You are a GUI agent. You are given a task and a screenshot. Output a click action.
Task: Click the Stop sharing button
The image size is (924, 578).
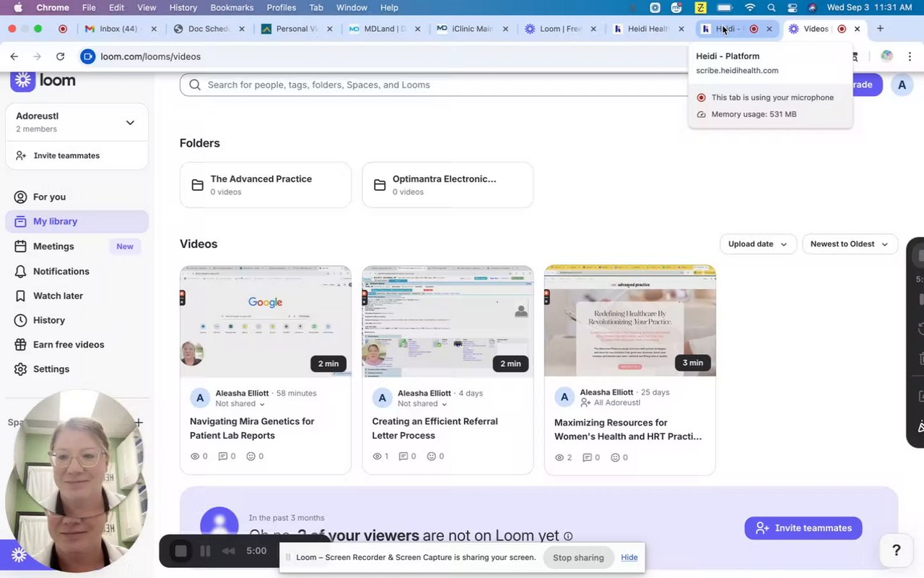pyautogui.click(x=578, y=558)
